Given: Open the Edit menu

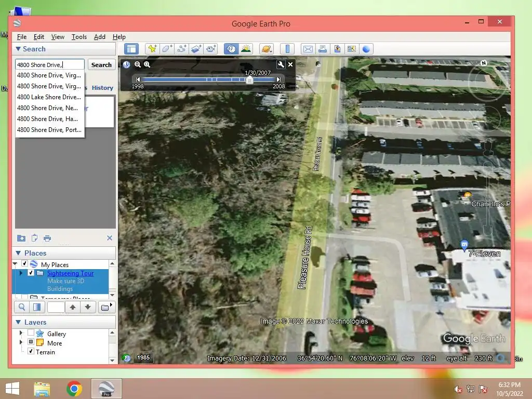Looking at the screenshot, I should coord(38,37).
